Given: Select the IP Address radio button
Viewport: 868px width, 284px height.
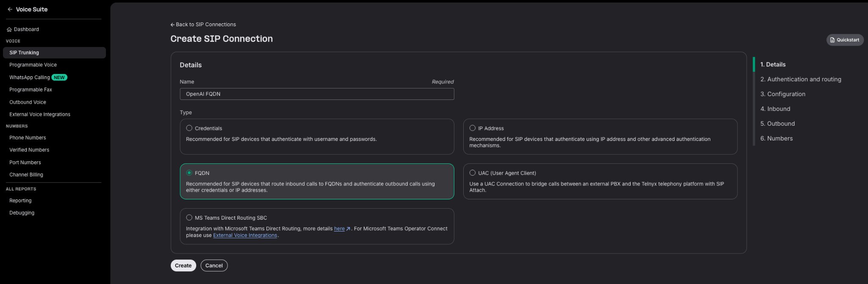Looking at the screenshot, I should coord(473,128).
